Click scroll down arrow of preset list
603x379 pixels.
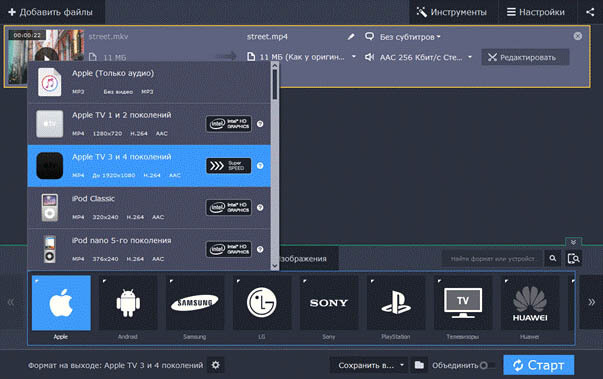pos(275,266)
